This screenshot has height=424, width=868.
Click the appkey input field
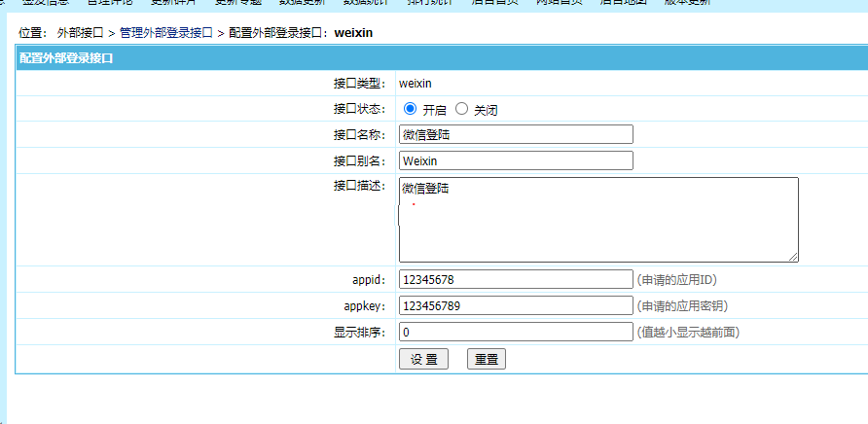pyautogui.click(x=516, y=305)
